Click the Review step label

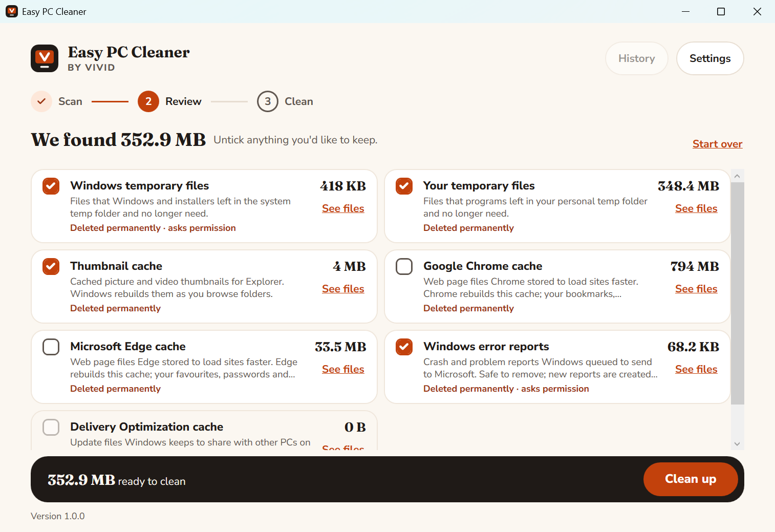(x=183, y=101)
